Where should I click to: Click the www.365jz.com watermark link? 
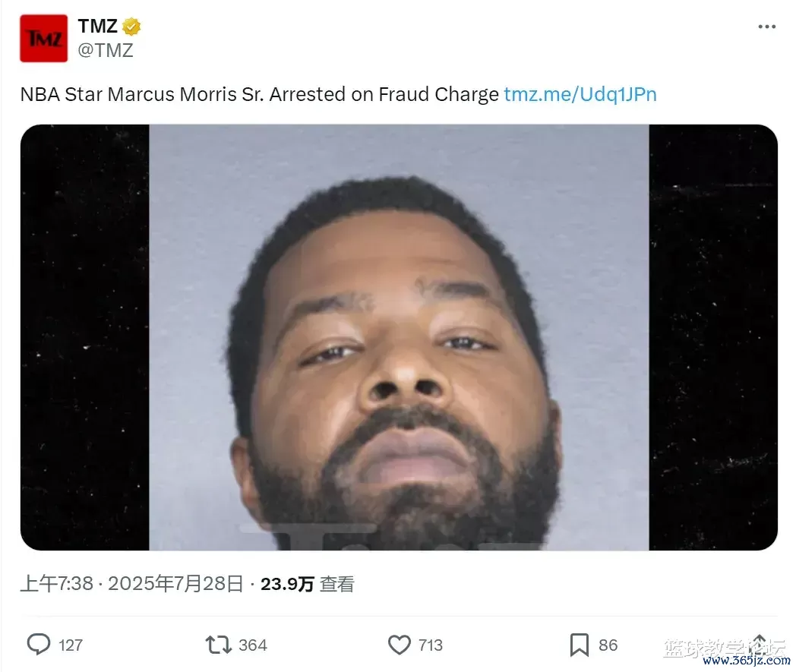[746, 661]
